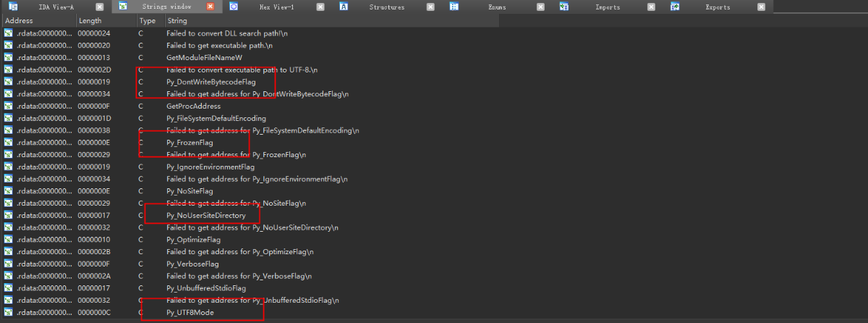Open the Structures tab

[387, 7]
